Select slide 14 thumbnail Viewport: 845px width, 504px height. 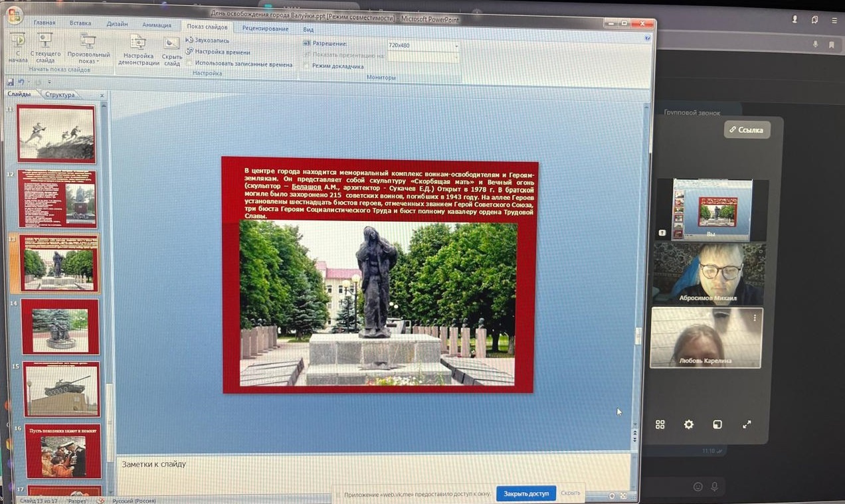[x=60, y=326]
